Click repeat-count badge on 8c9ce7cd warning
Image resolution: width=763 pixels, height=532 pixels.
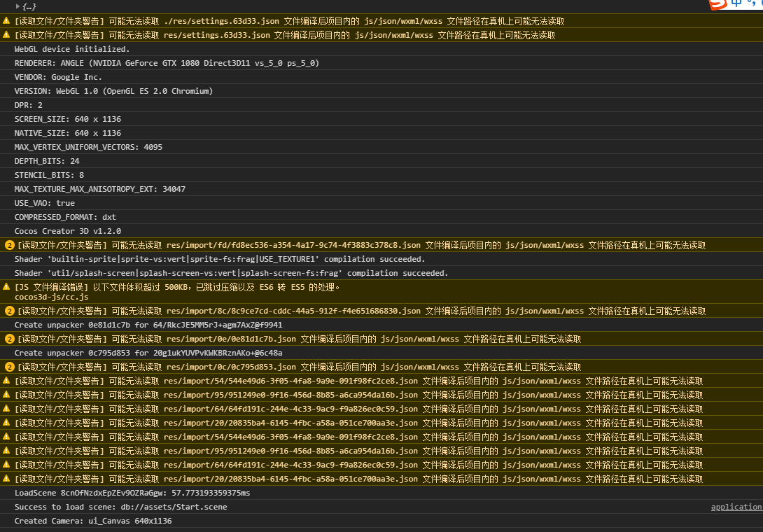10,311
